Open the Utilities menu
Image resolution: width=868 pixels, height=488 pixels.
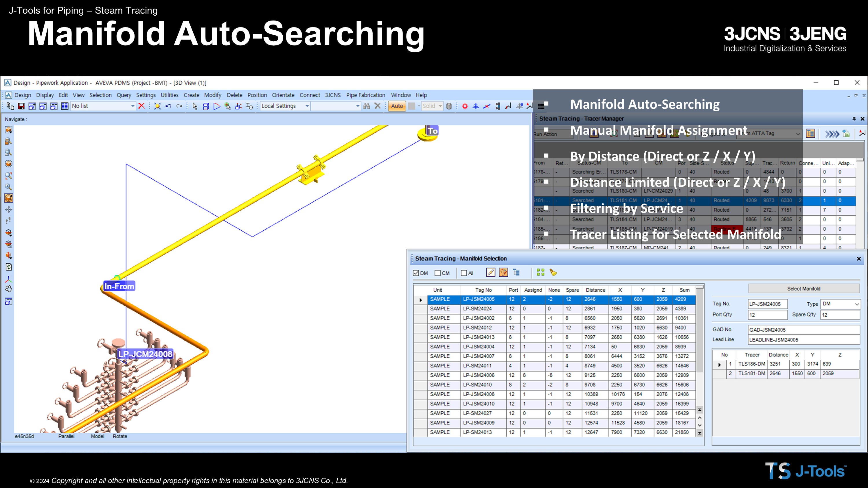pos(170,95)
